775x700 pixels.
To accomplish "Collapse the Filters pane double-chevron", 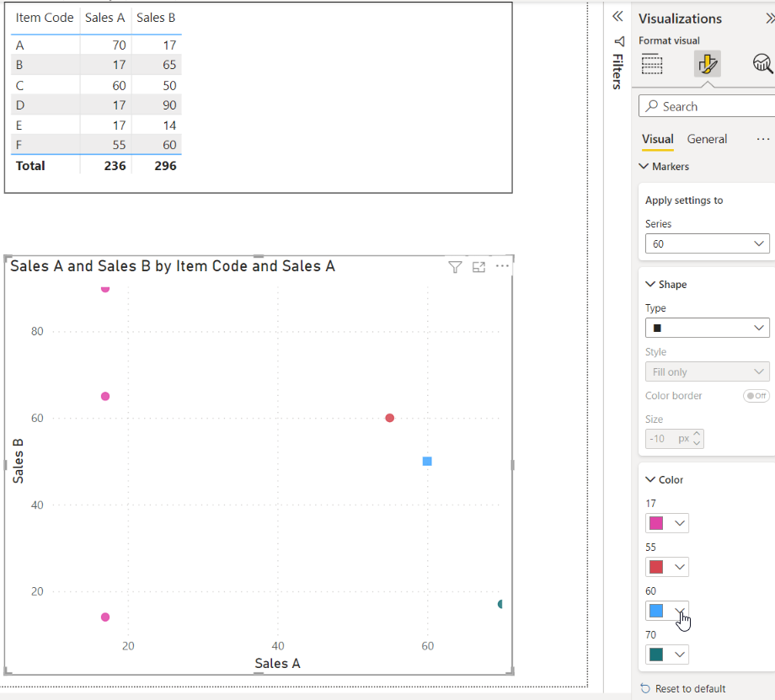I will 617,17.
